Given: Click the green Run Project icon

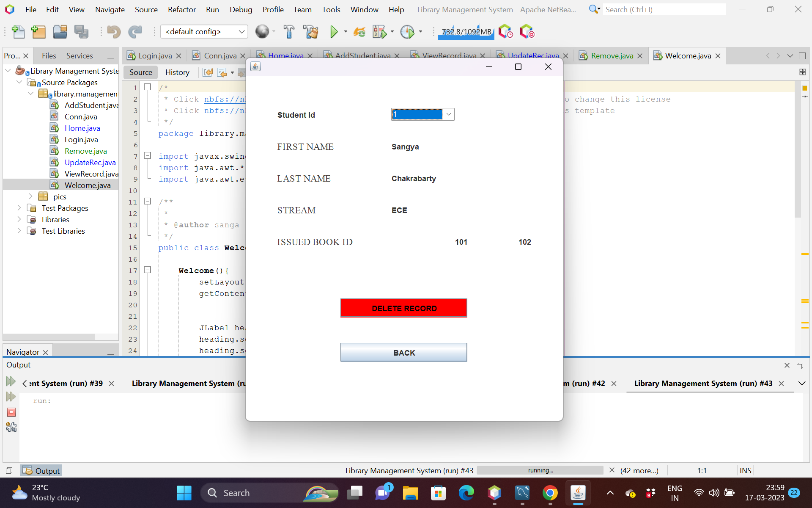Looking at the screenshot, I should (x=334, y=32).
